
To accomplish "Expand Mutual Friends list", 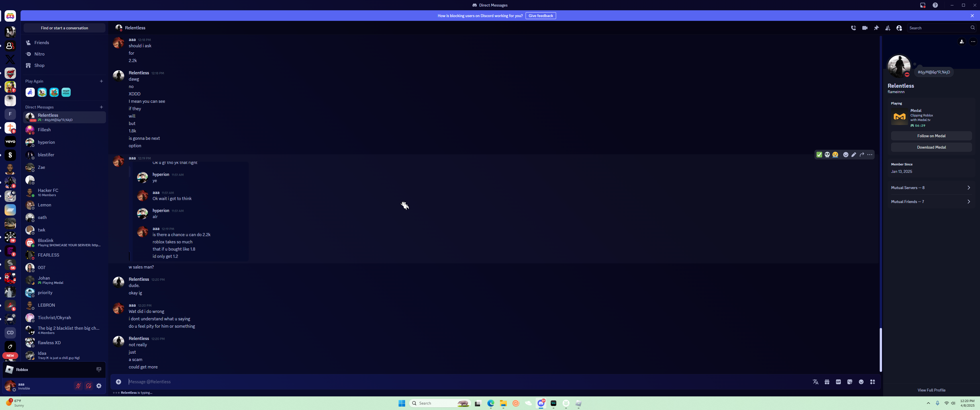I will coord(930,202).
